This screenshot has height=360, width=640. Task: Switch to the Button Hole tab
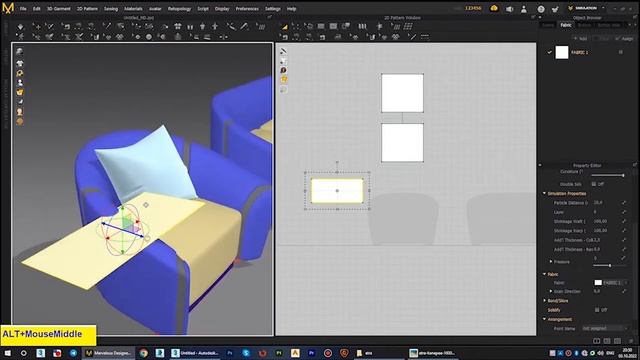[x=609, y=25]
